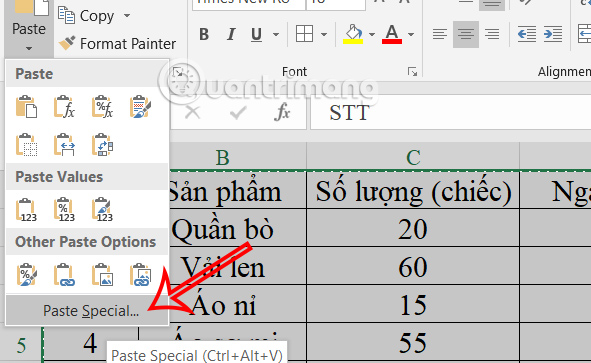Viewport: 591px width, 363px height.
Task: Select column C header
Action: click(413, 157)
